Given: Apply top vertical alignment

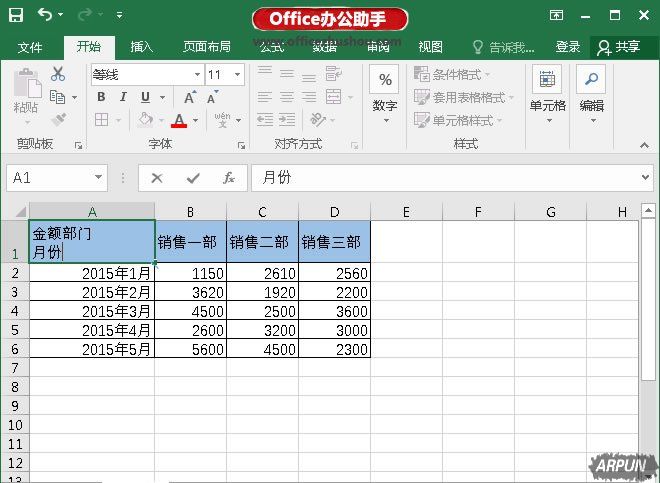Looking at the screenshot, I should click(265, 73).
